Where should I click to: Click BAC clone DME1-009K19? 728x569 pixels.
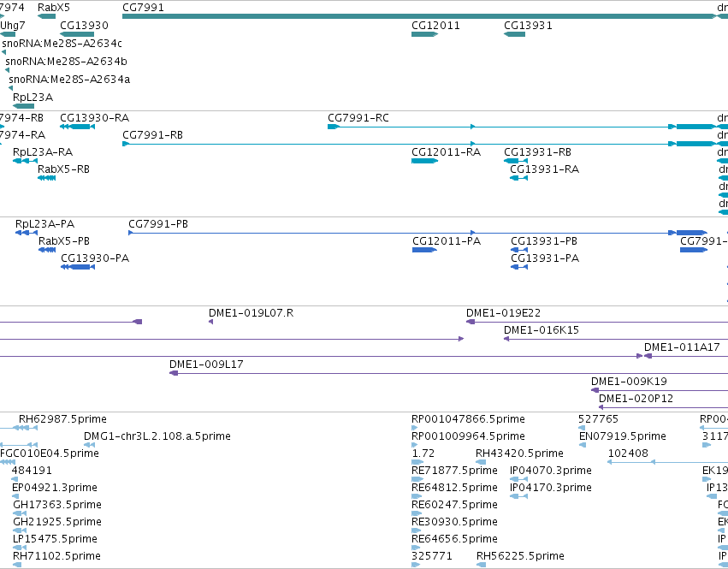[660, 390]
